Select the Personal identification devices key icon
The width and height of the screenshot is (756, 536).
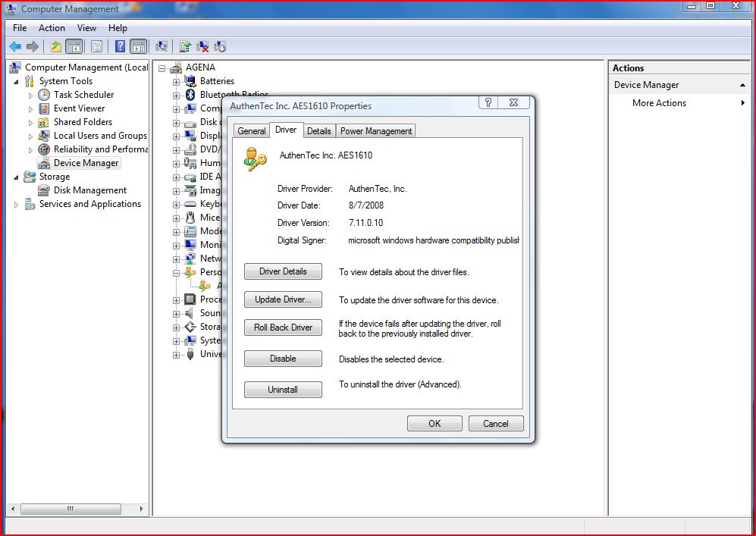190,272
